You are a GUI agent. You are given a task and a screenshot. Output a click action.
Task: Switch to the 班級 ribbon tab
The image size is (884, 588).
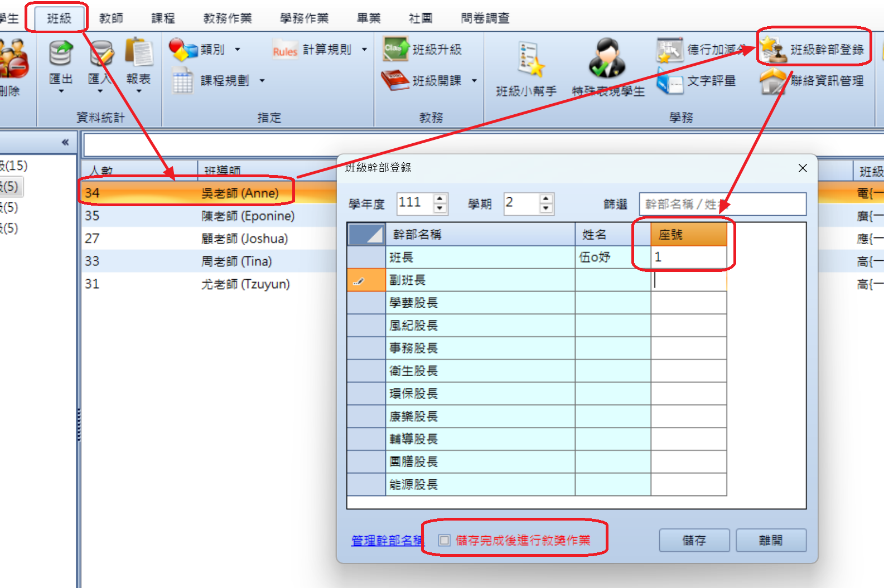(59, 18)
